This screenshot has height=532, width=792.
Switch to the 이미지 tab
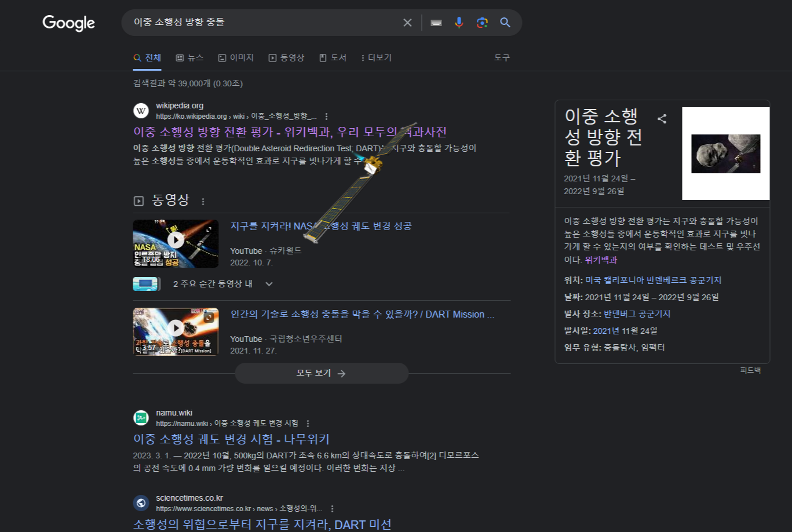click(x=236, y=58)
